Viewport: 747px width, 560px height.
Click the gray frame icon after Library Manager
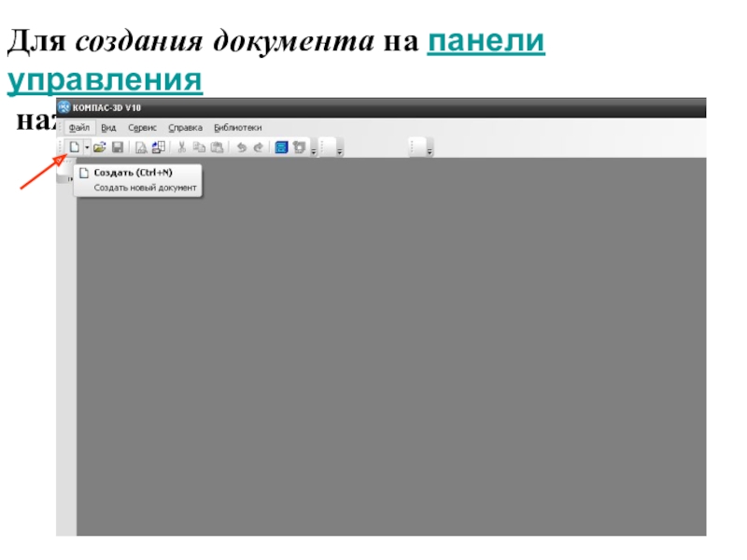click(299, 147)
